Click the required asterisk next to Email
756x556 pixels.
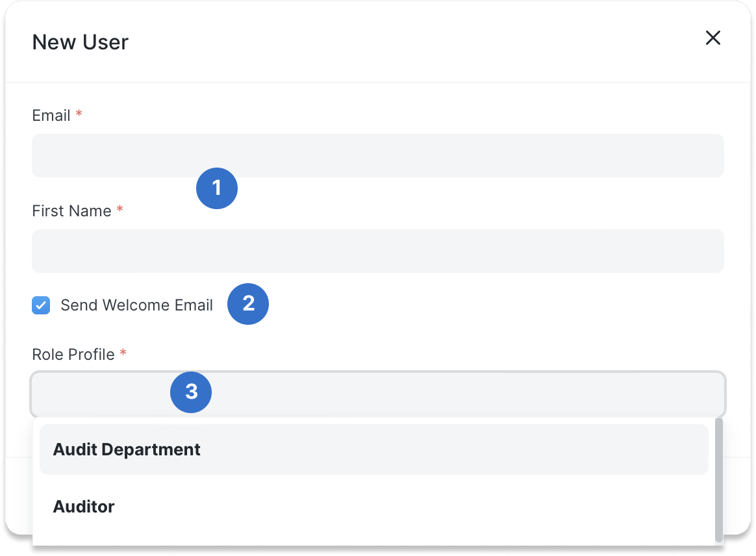tap(78, 112)
